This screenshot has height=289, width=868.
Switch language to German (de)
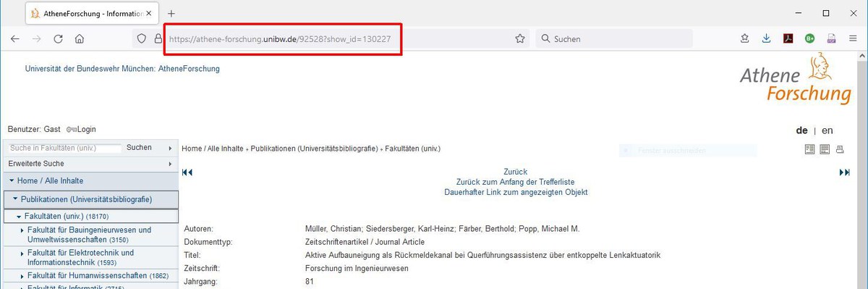[801, 130]
